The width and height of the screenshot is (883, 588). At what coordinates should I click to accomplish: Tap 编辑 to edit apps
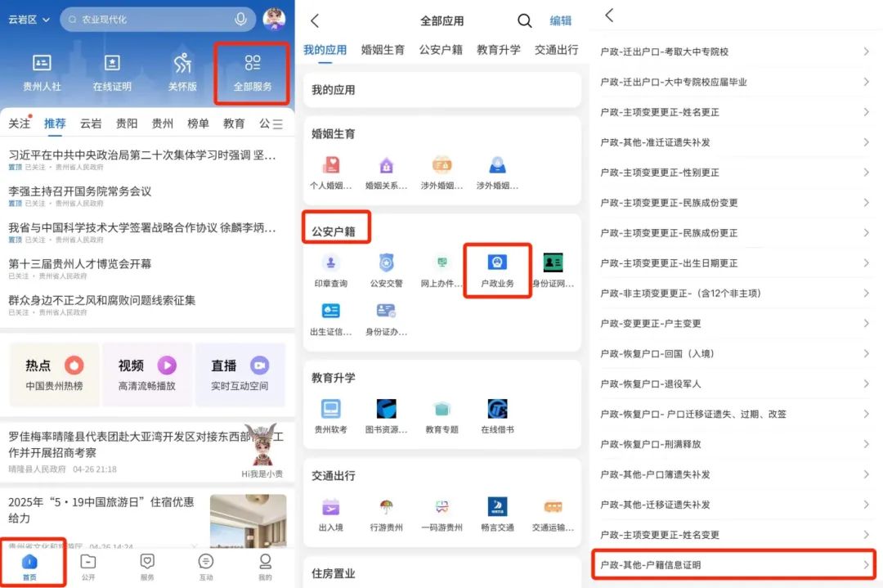click(560, 20)
